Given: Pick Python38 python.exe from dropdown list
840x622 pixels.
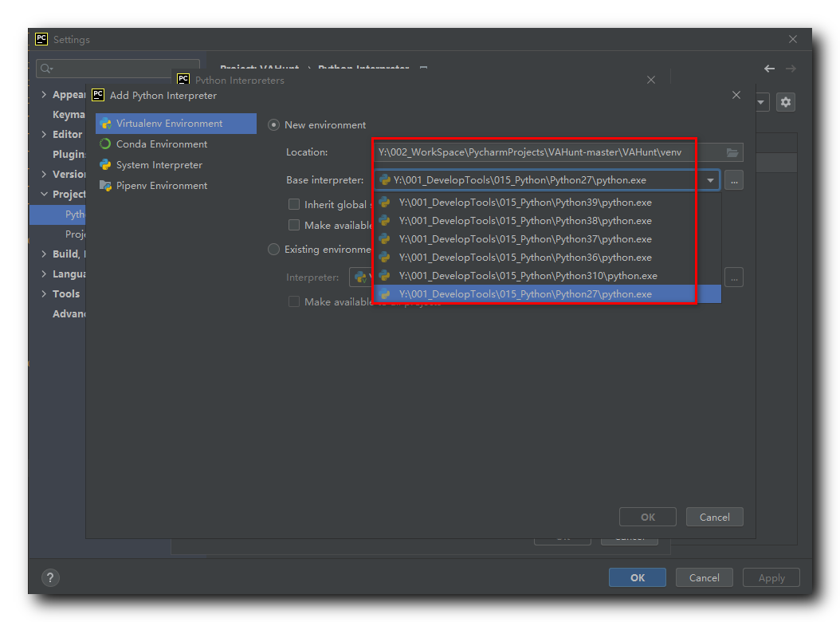Looking at the screenshot, I should tap(547, 220).
